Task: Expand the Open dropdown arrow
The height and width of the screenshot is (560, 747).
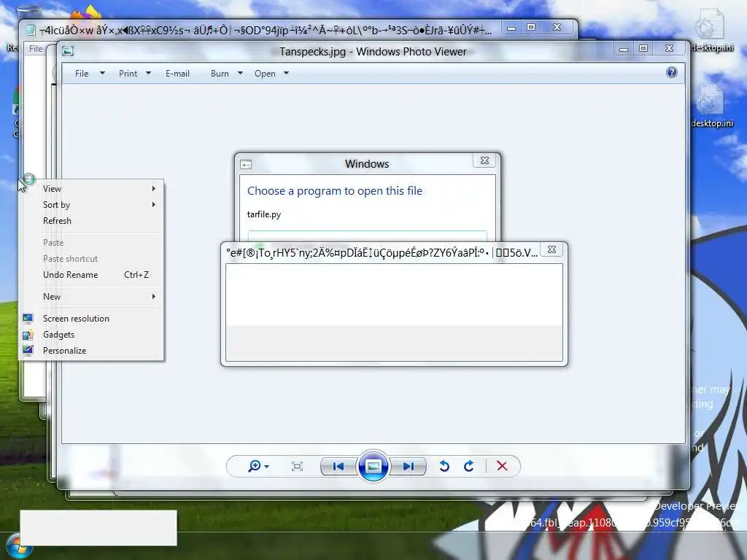Action: coord(286,74)
